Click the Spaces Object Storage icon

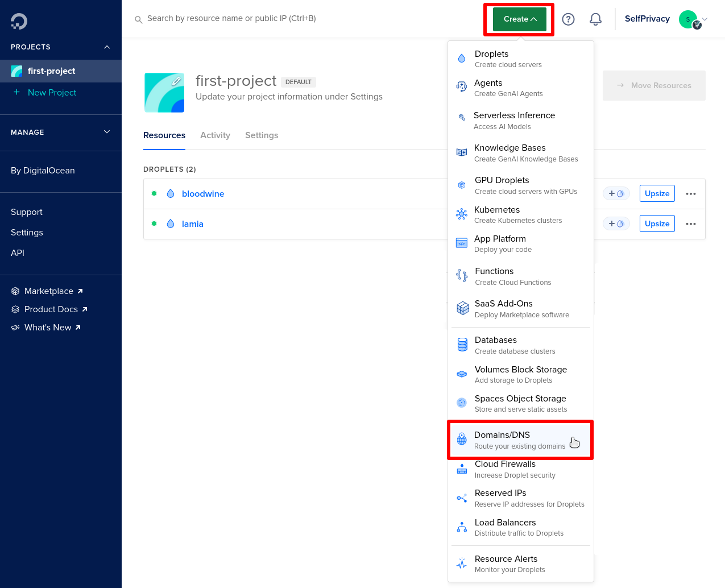pyautogui.click(x=462, y=403)
